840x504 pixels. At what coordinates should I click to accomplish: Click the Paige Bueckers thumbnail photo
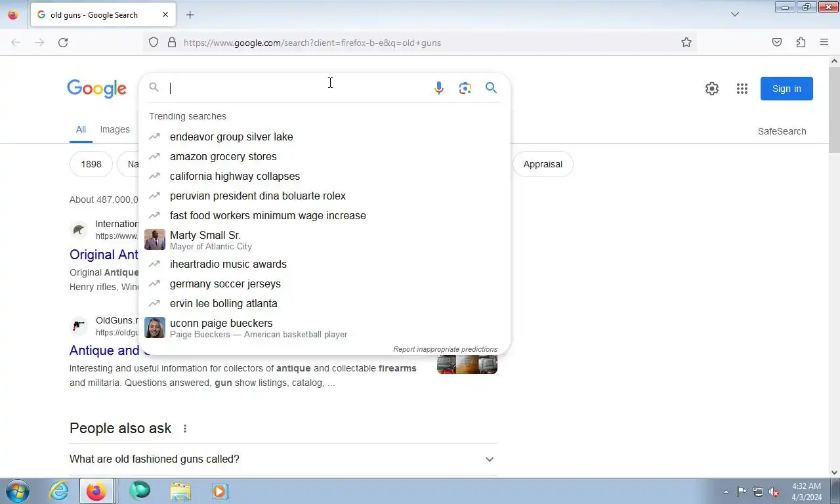[x=155, y=327]
